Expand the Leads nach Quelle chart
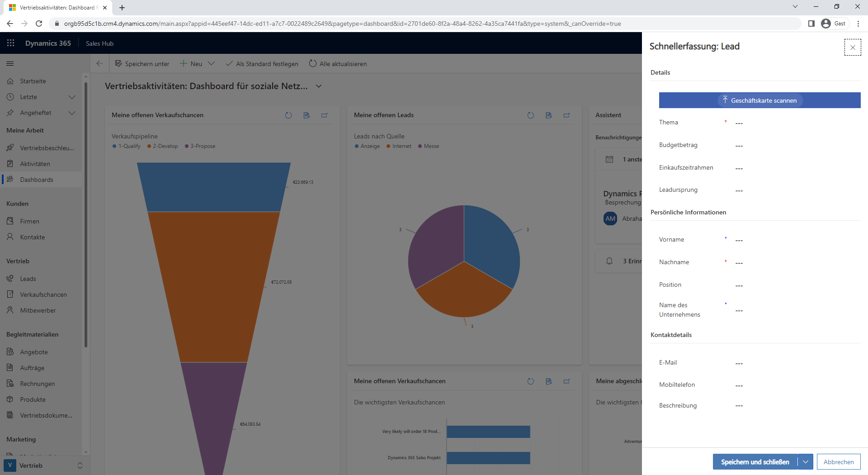Image resolution: width=868 pixels, height=475 pixels. coord(566,115)
